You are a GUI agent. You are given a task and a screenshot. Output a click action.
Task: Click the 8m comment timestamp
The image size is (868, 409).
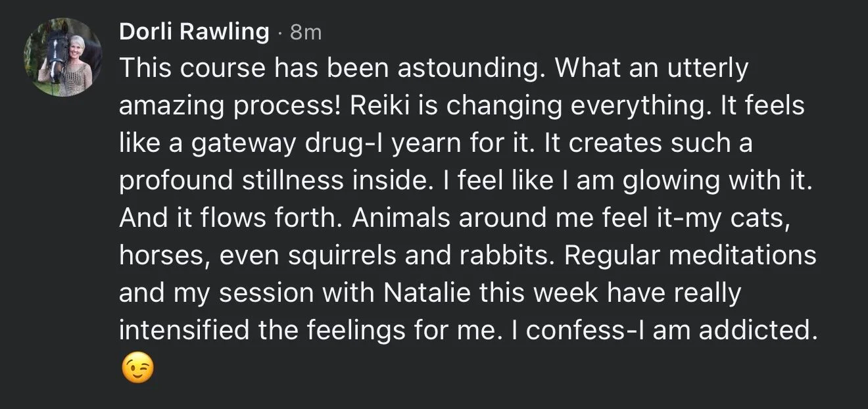tap(306, 32)
